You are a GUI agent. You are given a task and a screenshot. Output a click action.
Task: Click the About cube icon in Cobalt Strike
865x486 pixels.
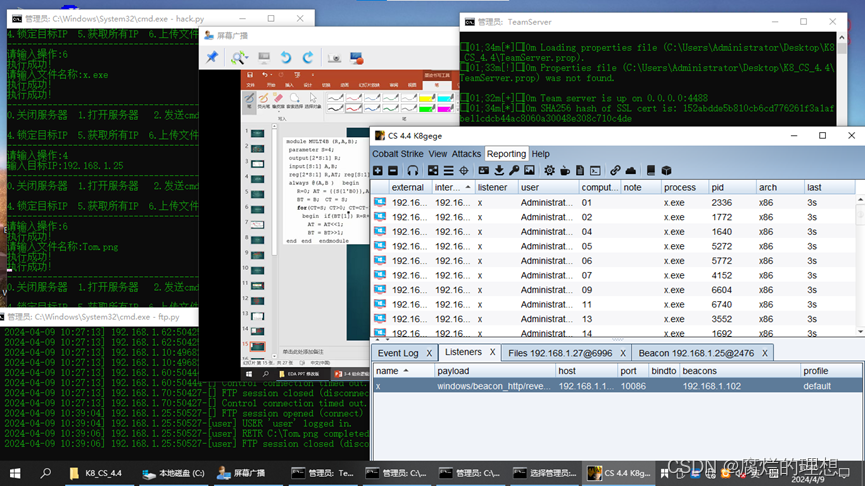click(x=666, y=170)
